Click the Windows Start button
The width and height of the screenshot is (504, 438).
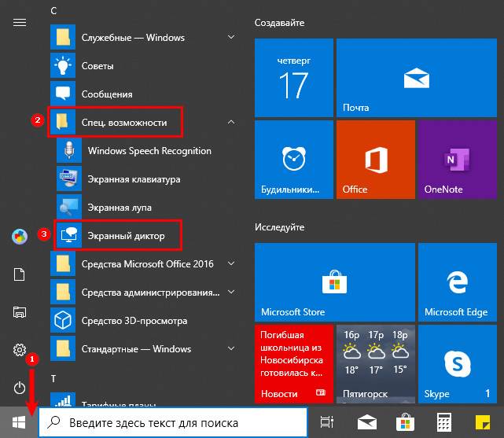(19, 423)
